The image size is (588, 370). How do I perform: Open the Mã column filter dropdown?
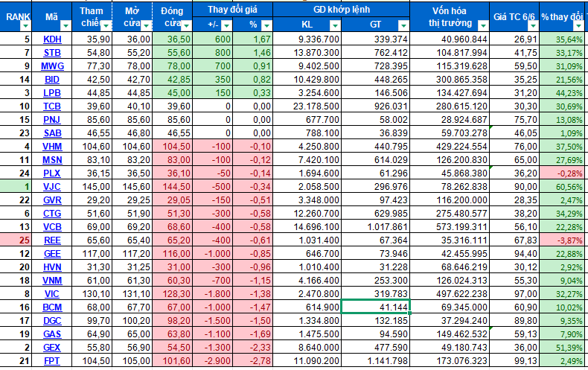point(65,26)
